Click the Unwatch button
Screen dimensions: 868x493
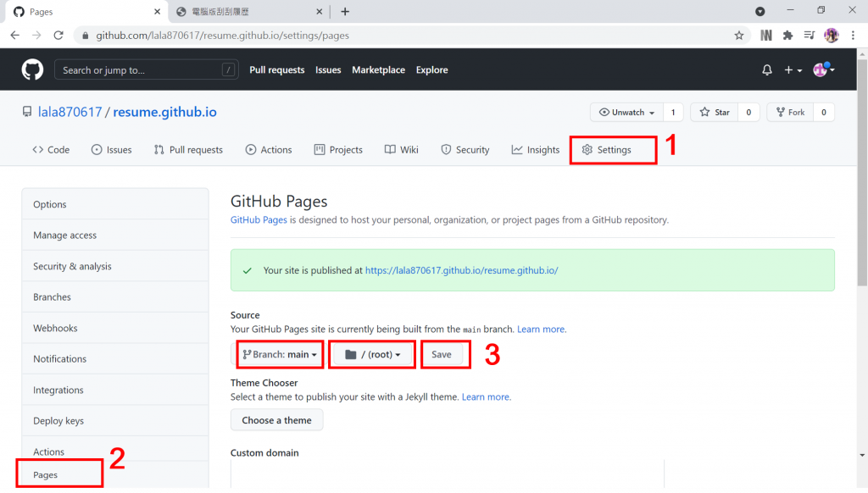tap(626, 113)
